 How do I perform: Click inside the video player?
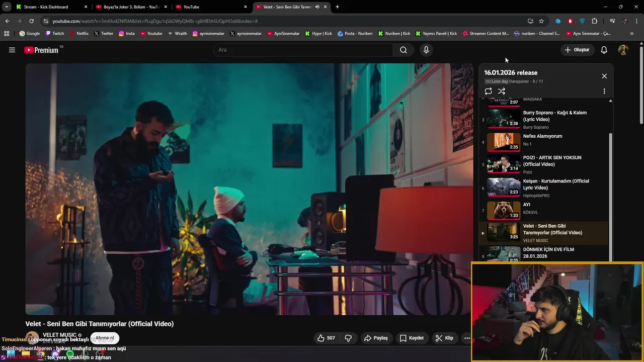click(249, 189)
